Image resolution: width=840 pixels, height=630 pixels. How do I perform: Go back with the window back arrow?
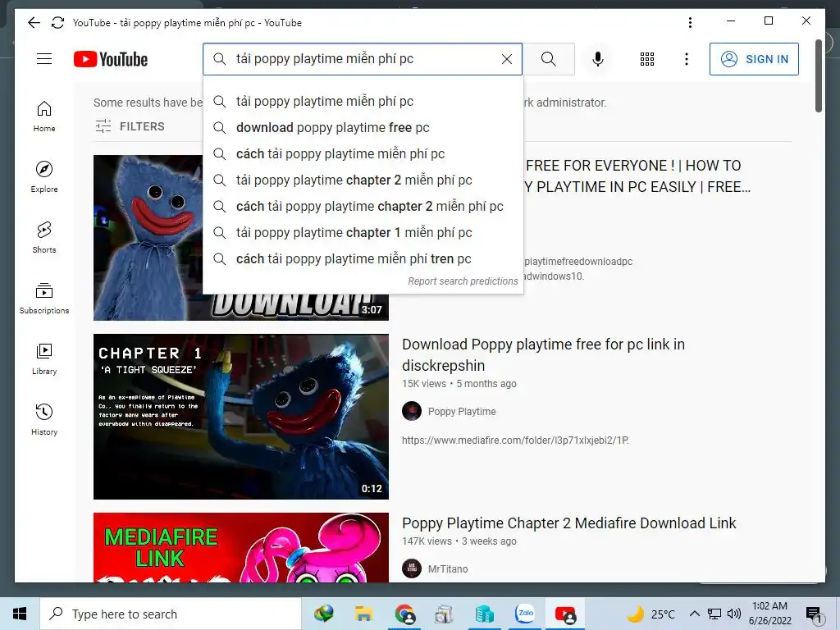click(x=34, y=22)
